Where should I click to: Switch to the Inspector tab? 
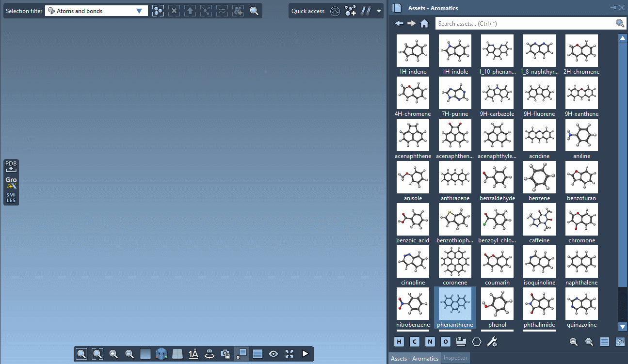coord(455,358)
